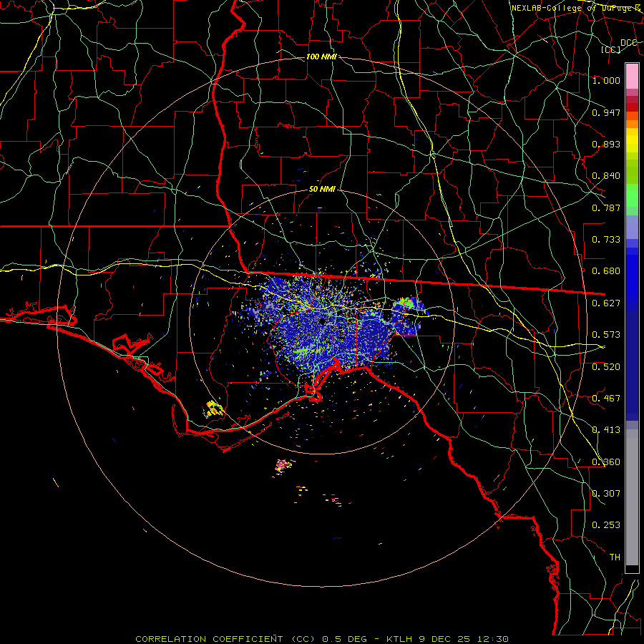Viewport: 644px width, 644px height.
Task: Select the 0.520 scale value
Action: pyautogui.click(x=606, y=367)
